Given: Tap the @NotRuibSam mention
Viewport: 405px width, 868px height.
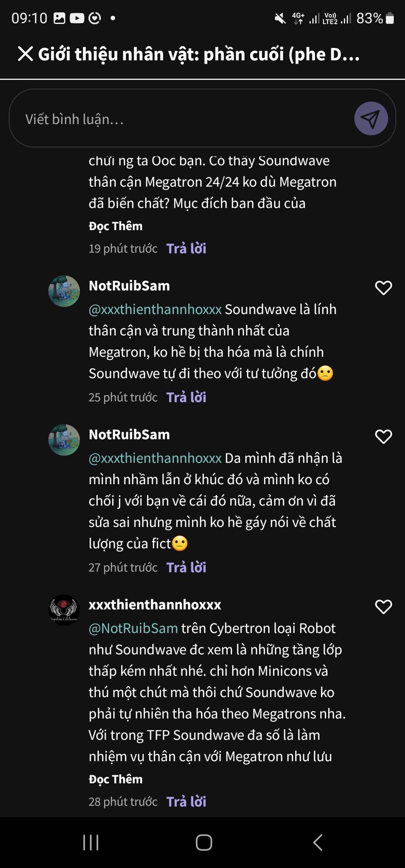Looking at the screenshot, I should pyautogui.click(x=133, y=628).
